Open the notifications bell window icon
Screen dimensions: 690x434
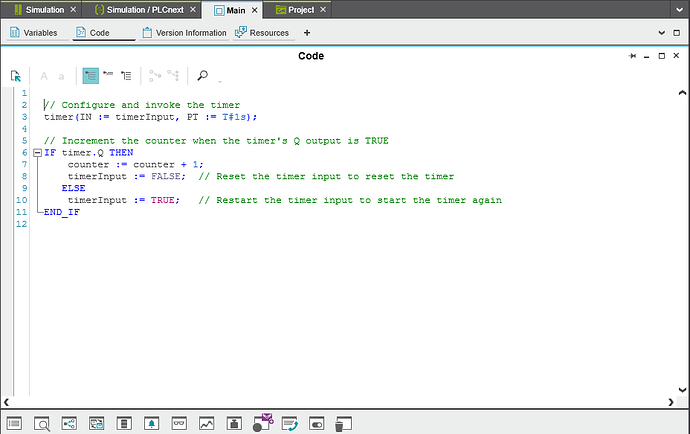(151, 423)
